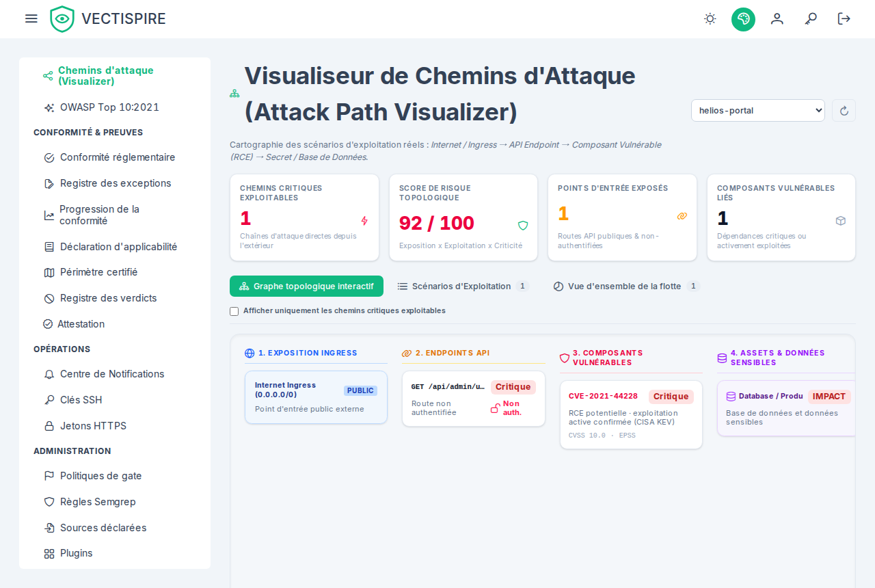Open Vue d'ensemble de la flotte tab
This screenshot has width=875, height=588.
click(x=626, y=286)
